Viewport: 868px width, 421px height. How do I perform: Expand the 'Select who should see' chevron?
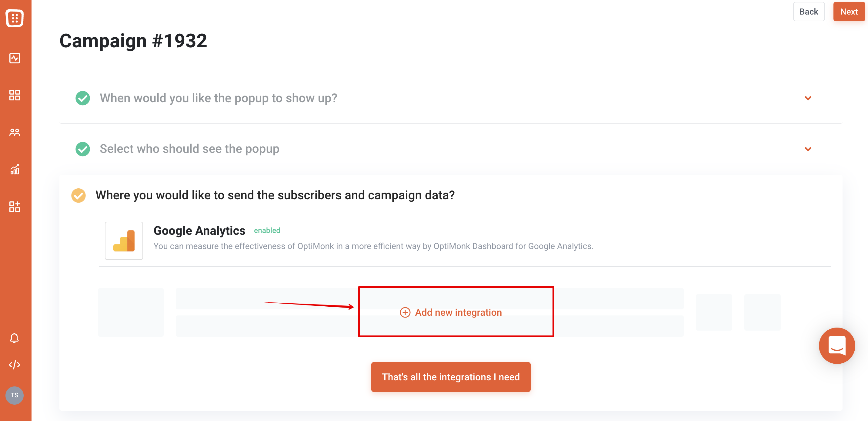point(808,149)
